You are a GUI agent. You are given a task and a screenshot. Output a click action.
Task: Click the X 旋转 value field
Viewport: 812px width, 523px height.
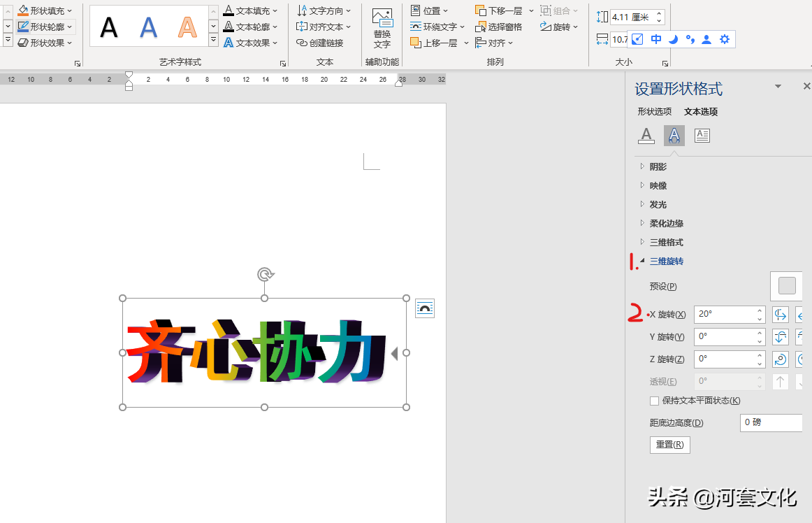pyautogui.click(x=724, y=315)
